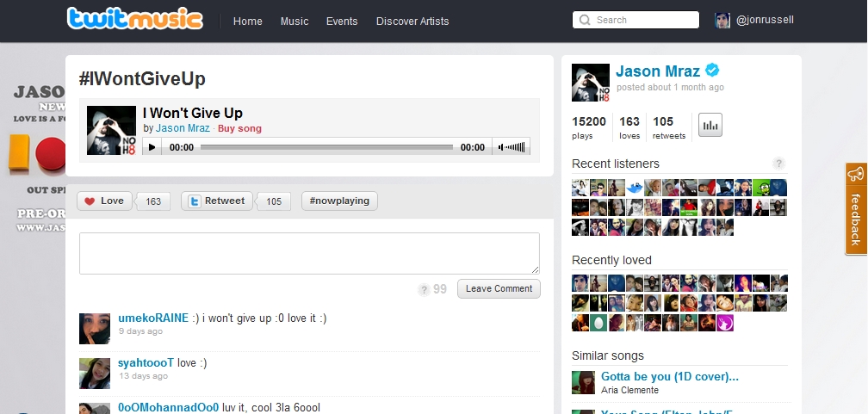The height and width of the screenshot is (414, 868).
Task: Open @jonrussell account link
Action: [x=765, y=20]
